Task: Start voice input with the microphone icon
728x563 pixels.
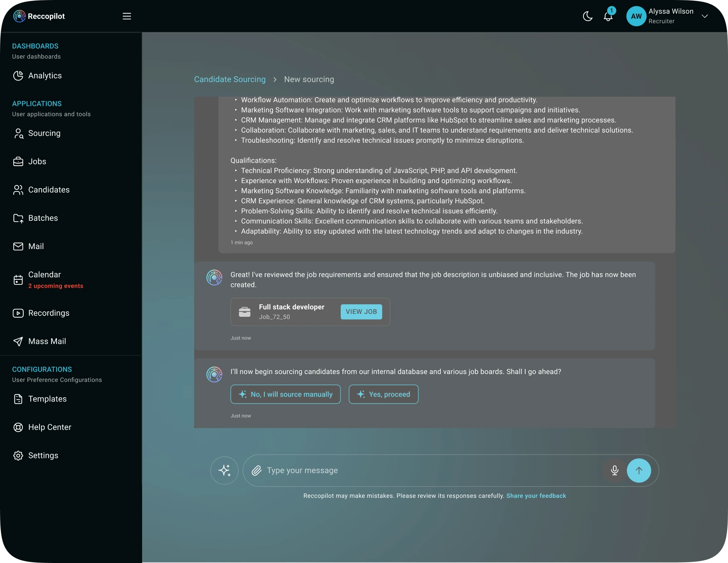Action: (615, 470)
